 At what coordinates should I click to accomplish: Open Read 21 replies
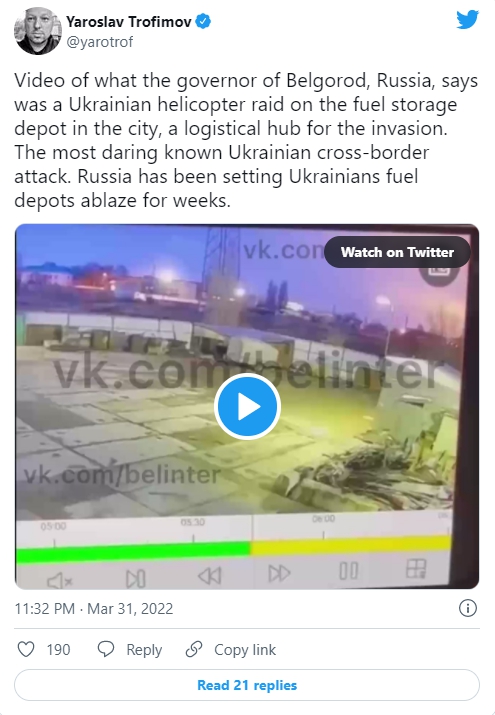(247, 685)
